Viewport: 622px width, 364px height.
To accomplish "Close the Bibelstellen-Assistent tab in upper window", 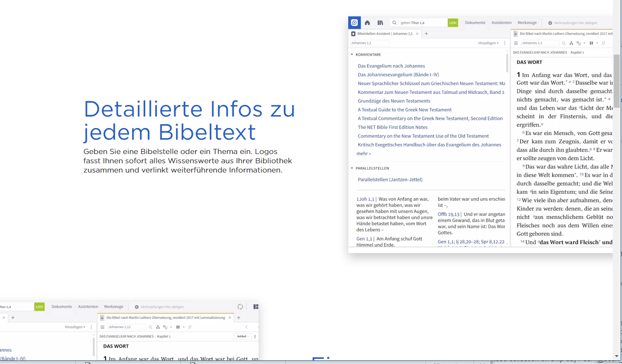I will (x=417, y=34).
